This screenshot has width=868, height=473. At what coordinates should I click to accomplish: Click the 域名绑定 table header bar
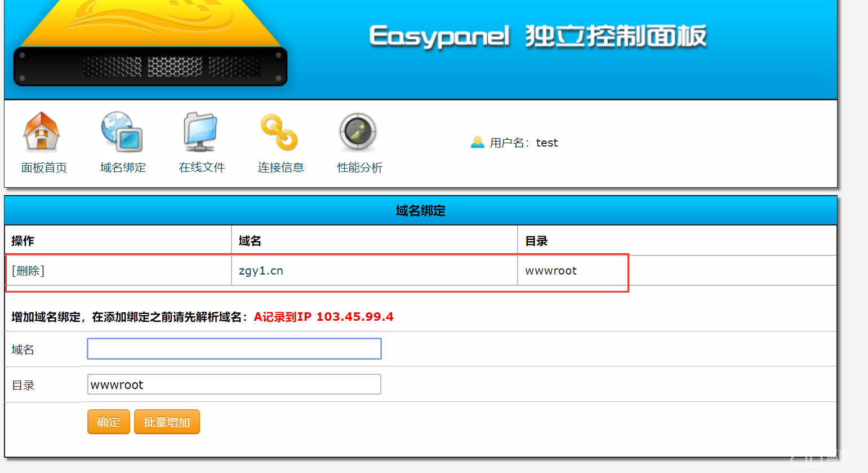pyautogui.click(x=420, y=210)
